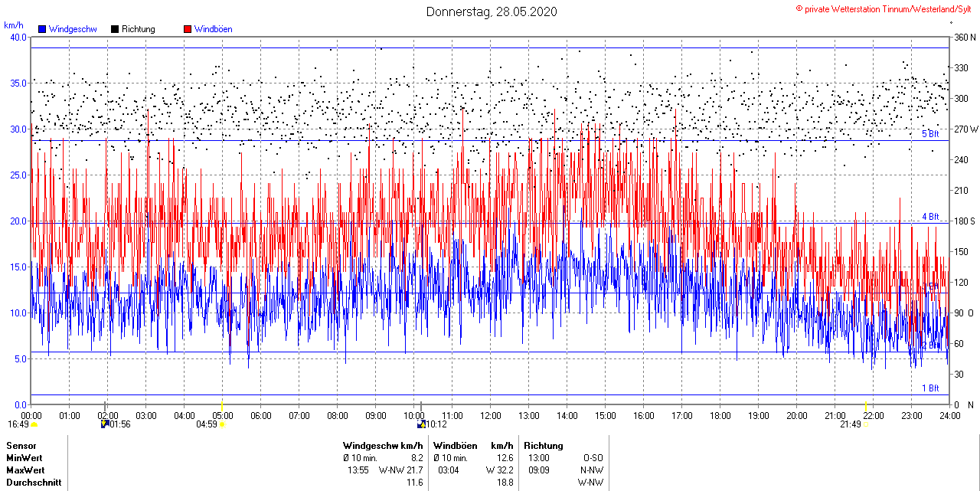This screenshot has height=491, width=980.
Task: Click the 90 O direction axis label
Action: 963,313
